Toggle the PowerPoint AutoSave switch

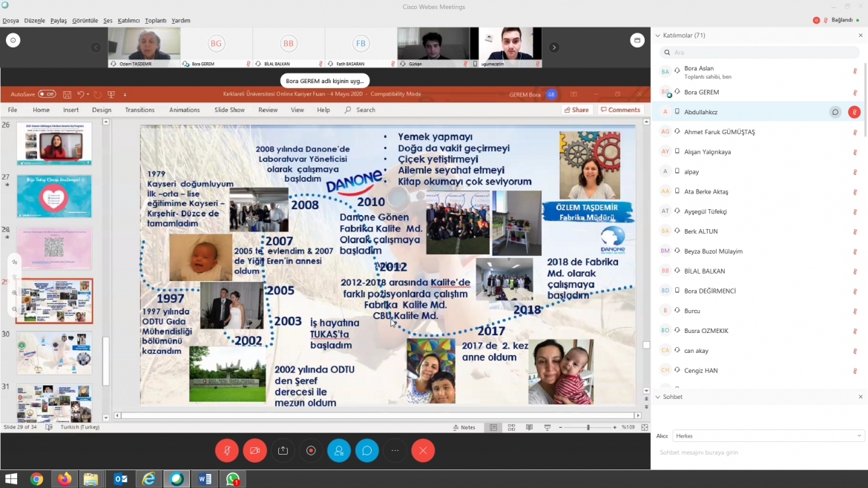pos(47,94)
